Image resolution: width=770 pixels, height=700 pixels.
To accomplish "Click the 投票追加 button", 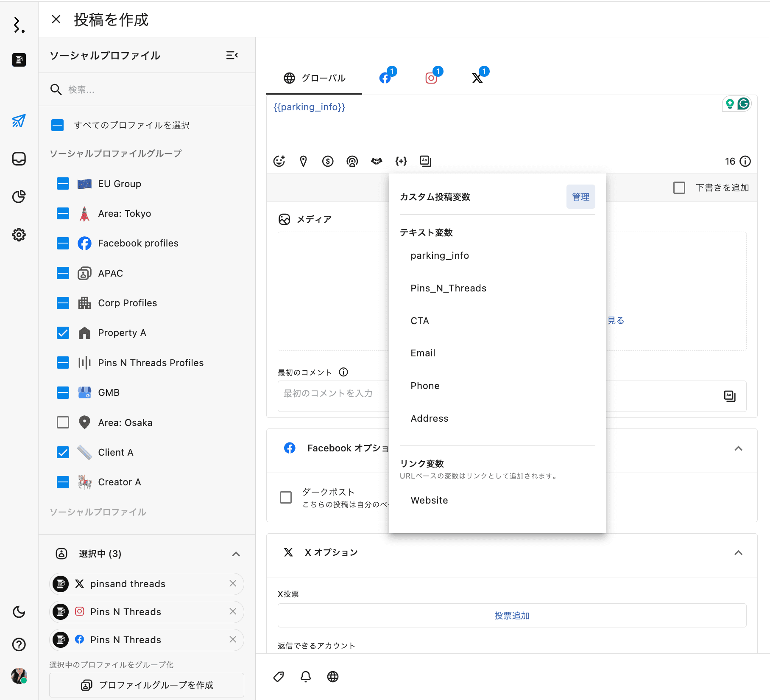I will pyautogui.click(x=512, y=616).
